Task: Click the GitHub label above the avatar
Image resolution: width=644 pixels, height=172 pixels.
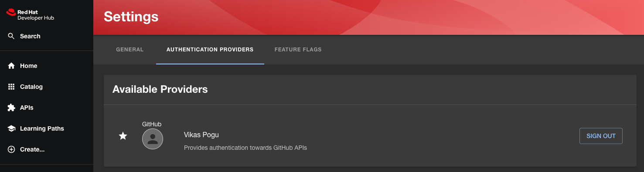Action: point(152,124)
